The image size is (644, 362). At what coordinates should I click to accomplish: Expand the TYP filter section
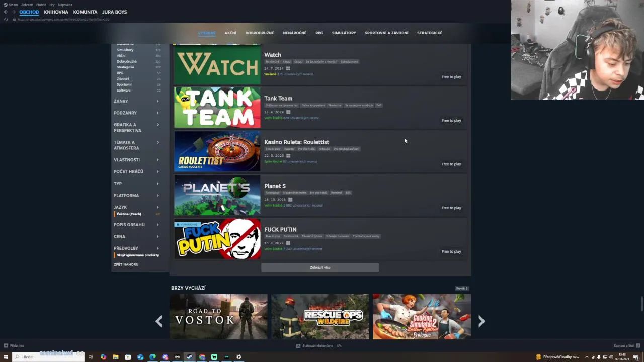[x=136, y=184]
